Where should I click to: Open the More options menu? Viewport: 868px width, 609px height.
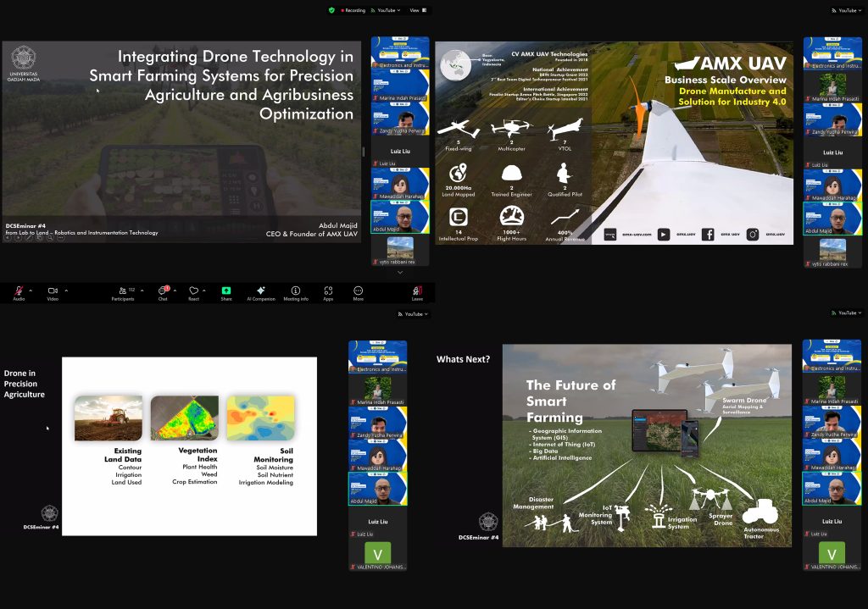(359, 292)
